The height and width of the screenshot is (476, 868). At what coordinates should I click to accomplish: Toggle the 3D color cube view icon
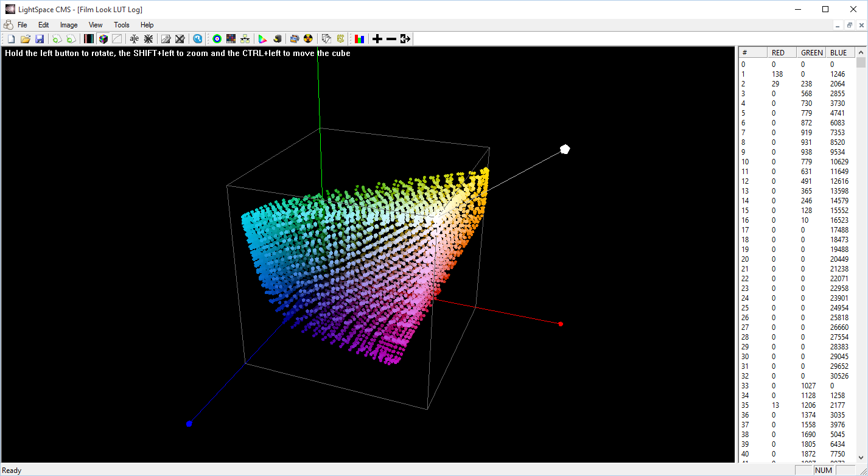[103, 39]
